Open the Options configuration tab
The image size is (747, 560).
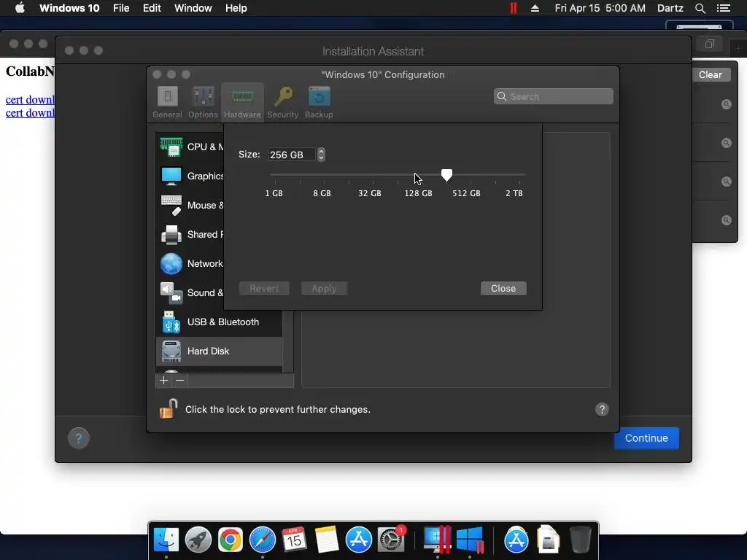(x=203, y=102)
